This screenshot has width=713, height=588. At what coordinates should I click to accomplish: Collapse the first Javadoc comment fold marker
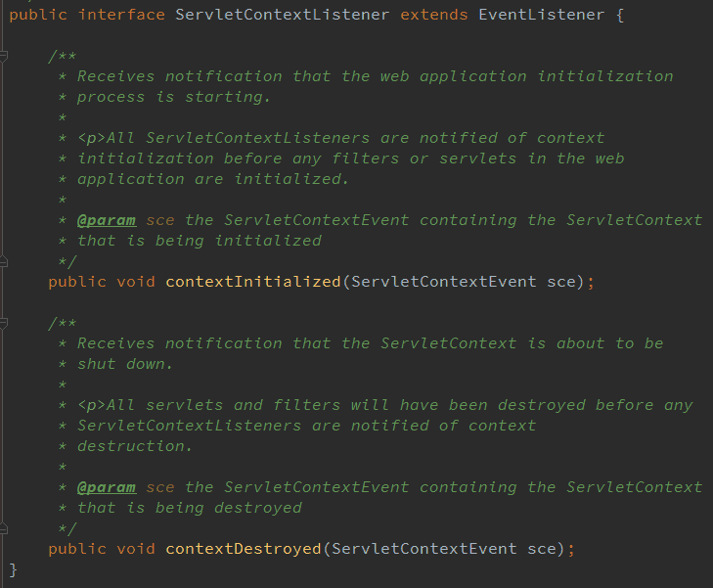click(x=5, y=56)
